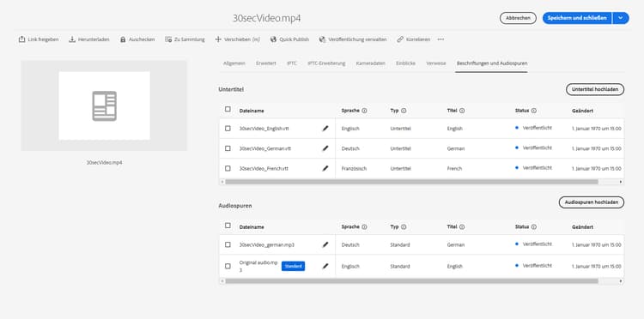Click the Verschieben move icon

click(218, 39)
